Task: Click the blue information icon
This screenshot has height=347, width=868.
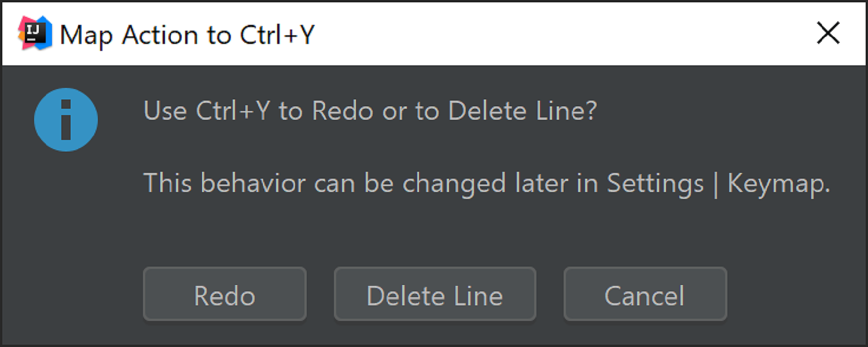Action: [x=66, y=120]
